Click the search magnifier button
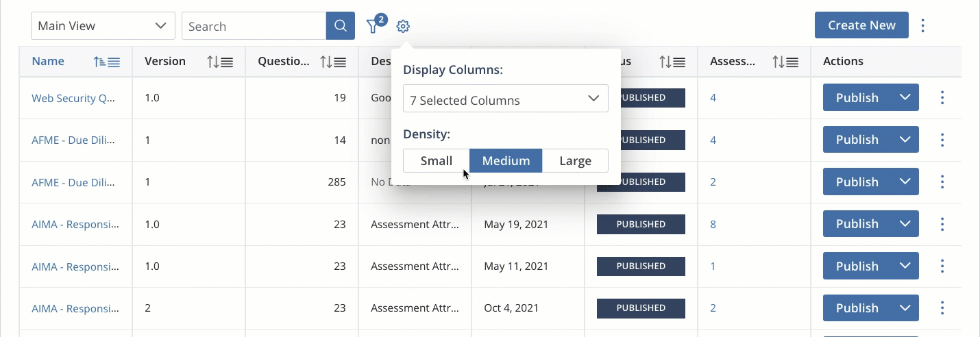The height and width of the screenshot is (337, 980). coord(340,26)
